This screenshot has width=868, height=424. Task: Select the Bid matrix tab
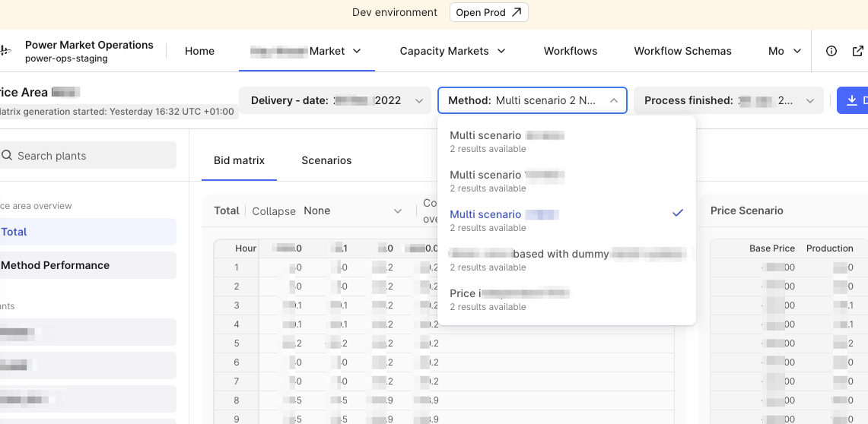239,160
